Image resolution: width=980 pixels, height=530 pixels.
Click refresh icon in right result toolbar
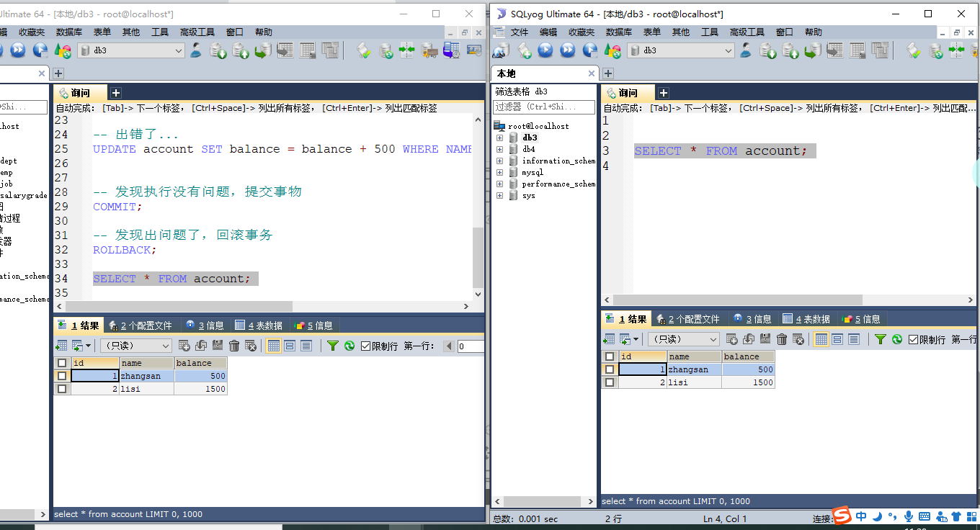pyautogui.click(x=896, y=339)
